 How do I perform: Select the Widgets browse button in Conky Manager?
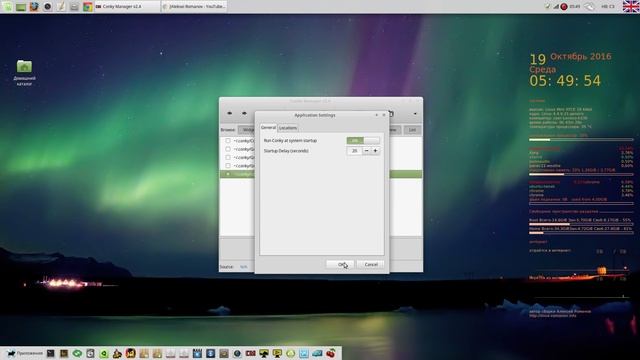pos(247,130)
